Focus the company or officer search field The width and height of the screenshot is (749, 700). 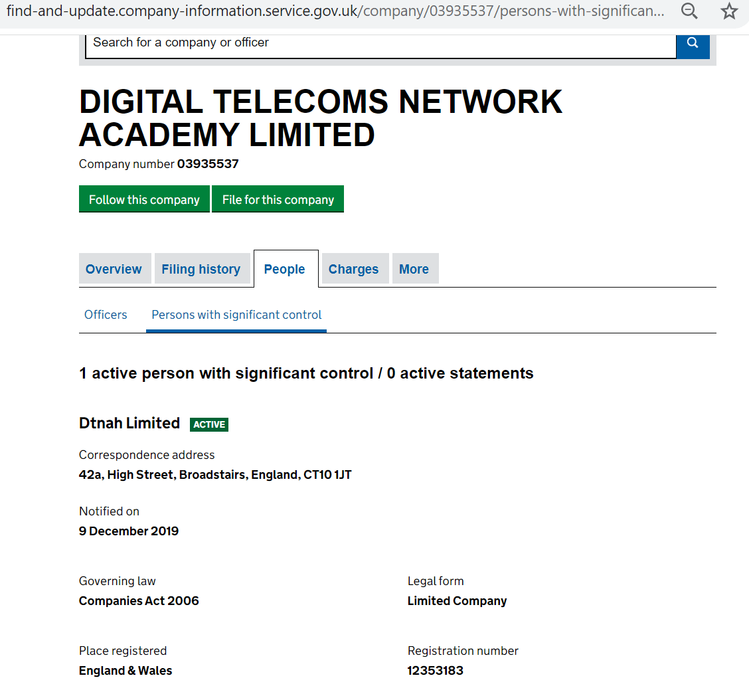point(380,43)
